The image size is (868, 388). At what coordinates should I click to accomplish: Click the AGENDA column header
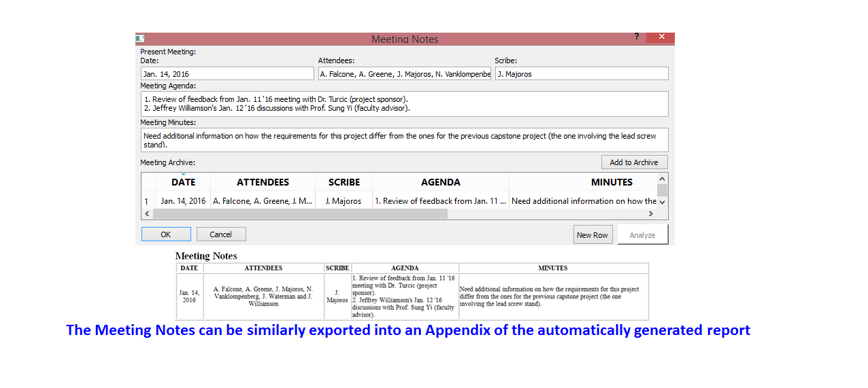[440, 182]
